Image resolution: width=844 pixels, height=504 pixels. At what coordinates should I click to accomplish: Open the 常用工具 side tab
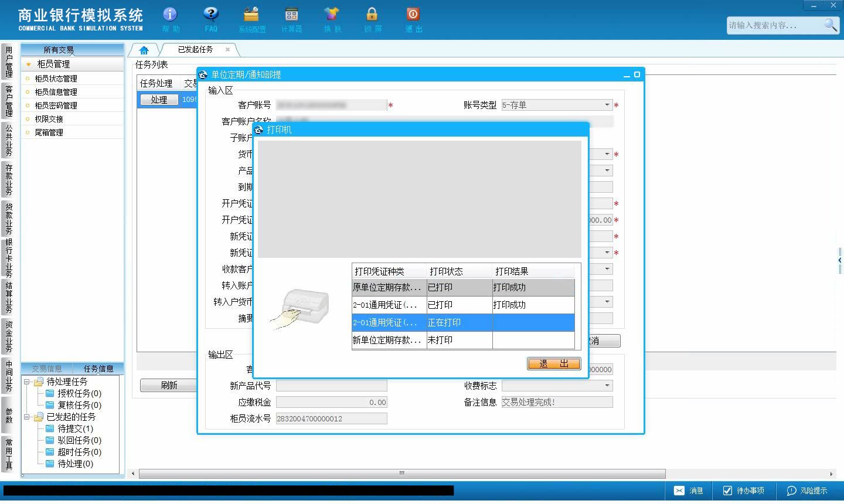pos(9,454)
